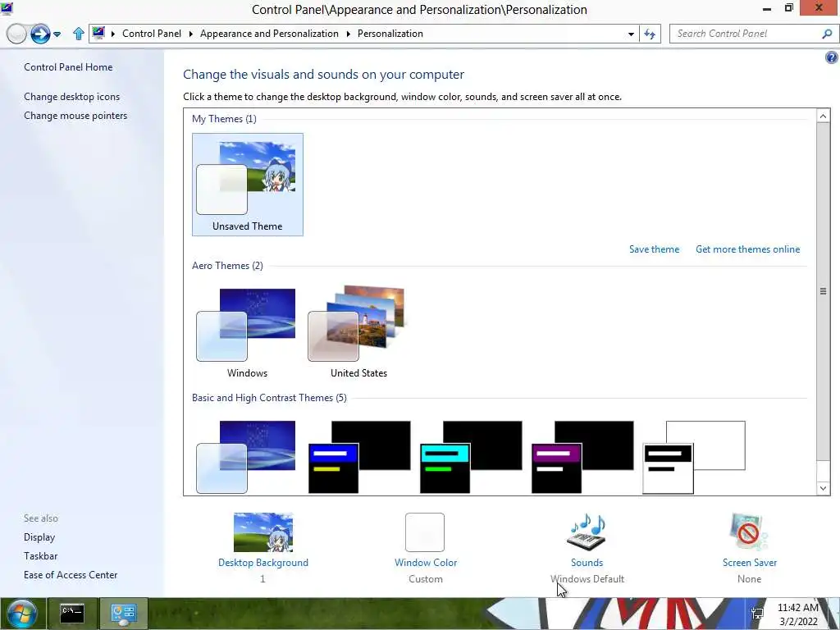Select the Windows Basic theme thumbnail
The height and width of the screenshot is (630, 840).
246,456
